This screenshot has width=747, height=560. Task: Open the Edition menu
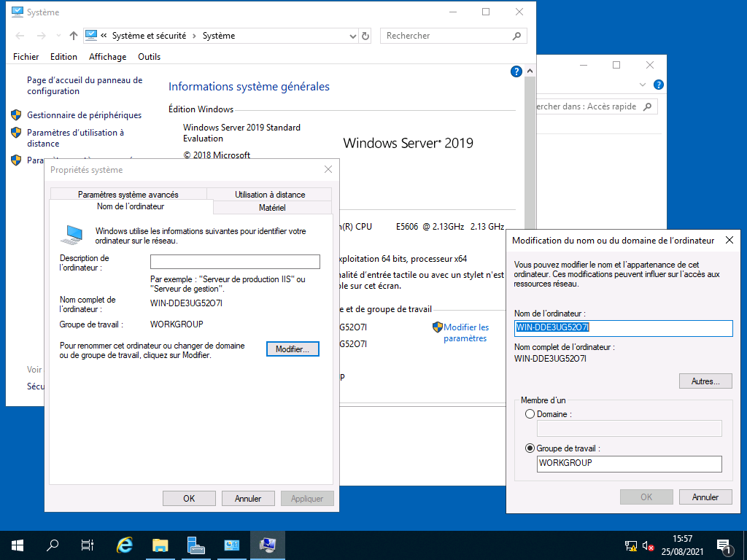click(64, 57)
